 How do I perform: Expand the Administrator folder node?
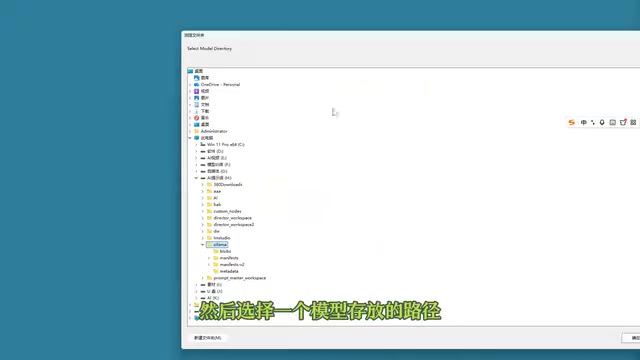pyautogui.click(x=190, y=131)
